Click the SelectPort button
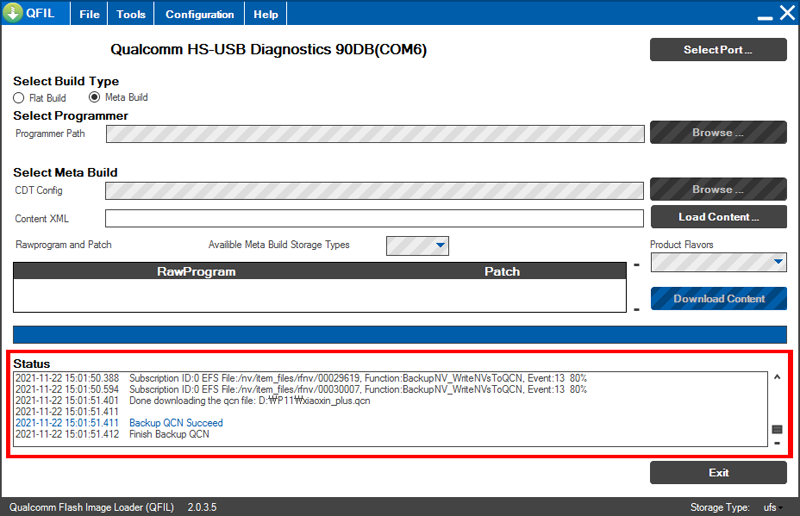The image size is (800, 516). [718, 50]
